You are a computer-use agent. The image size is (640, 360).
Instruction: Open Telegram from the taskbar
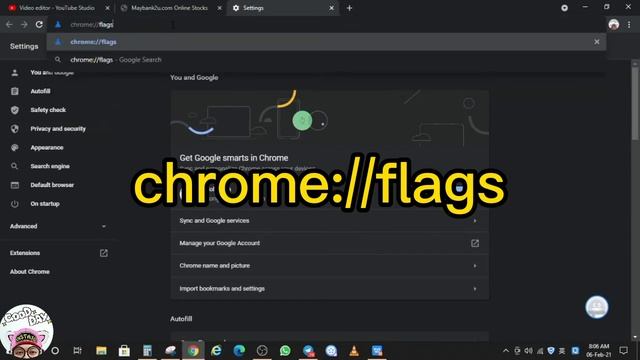point(309,351)
